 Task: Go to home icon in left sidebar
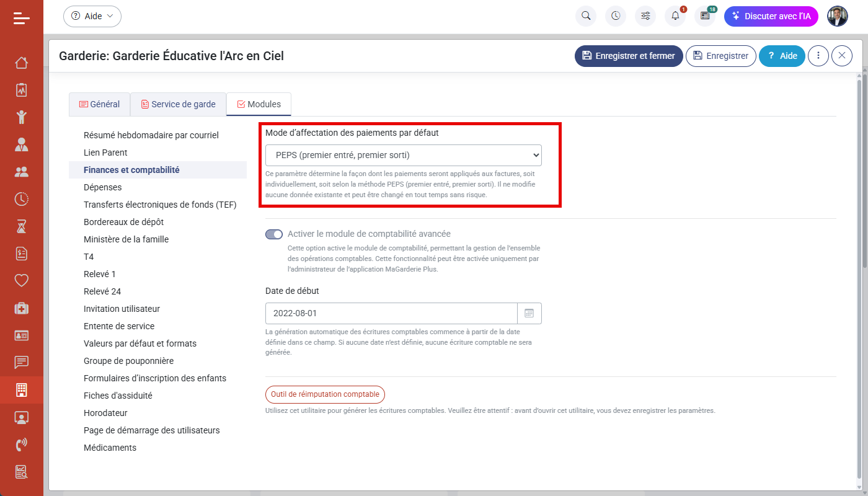22,63
